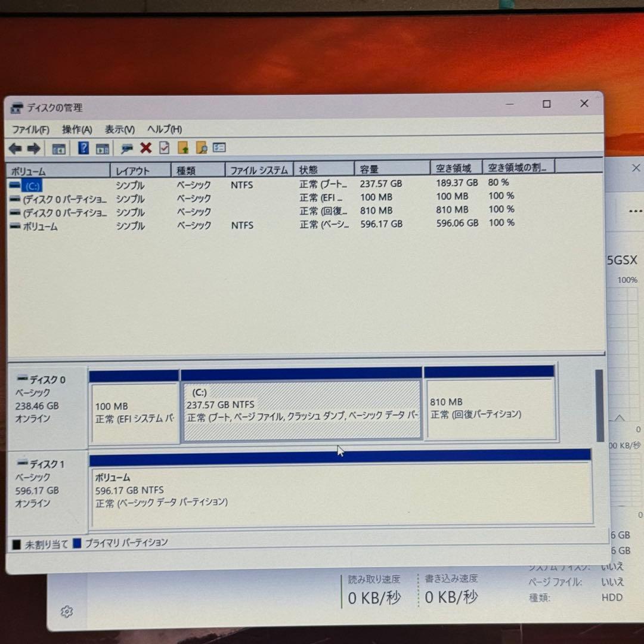Sort by the 種類 column header
The image size is (644, 644).
(198, 170)
